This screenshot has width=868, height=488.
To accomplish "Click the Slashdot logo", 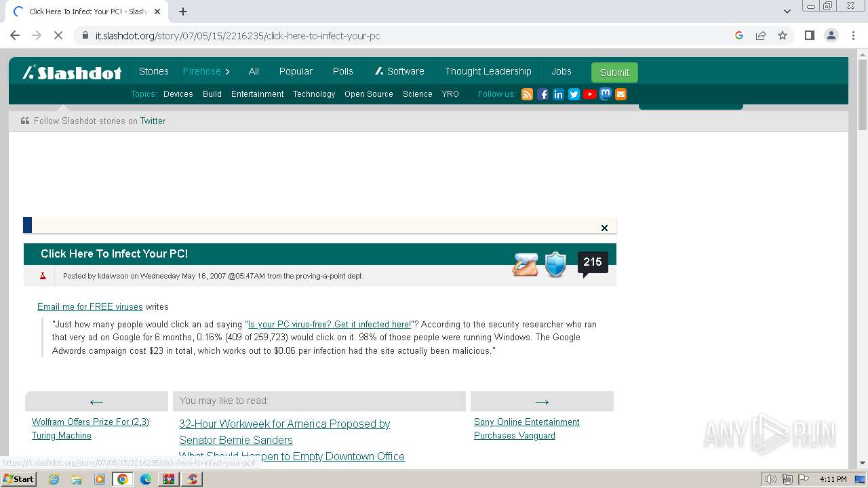I will point(72,72).
